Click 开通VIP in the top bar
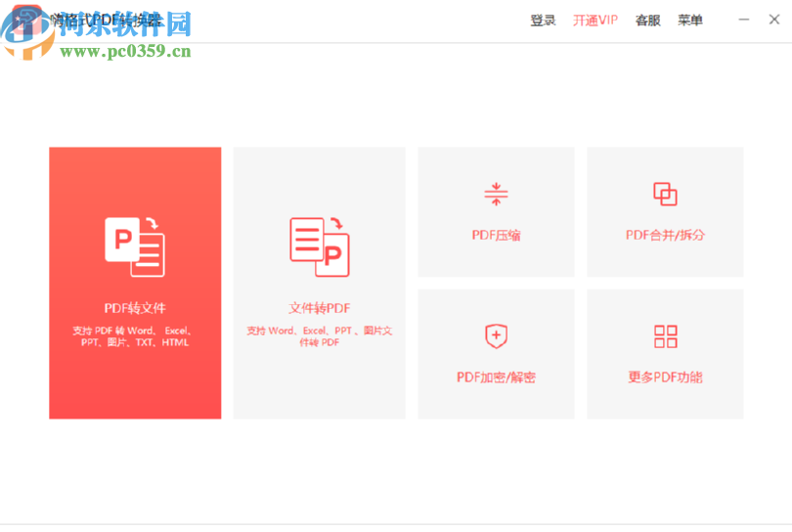 pyautogui.click(x=595, y=21)
